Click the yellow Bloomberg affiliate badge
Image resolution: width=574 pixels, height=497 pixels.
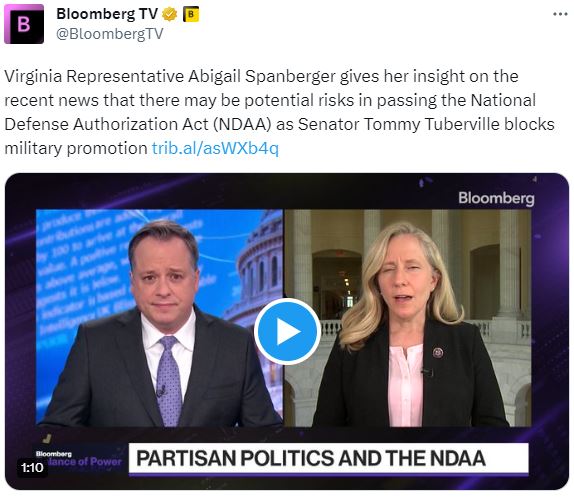click(190, 14)
